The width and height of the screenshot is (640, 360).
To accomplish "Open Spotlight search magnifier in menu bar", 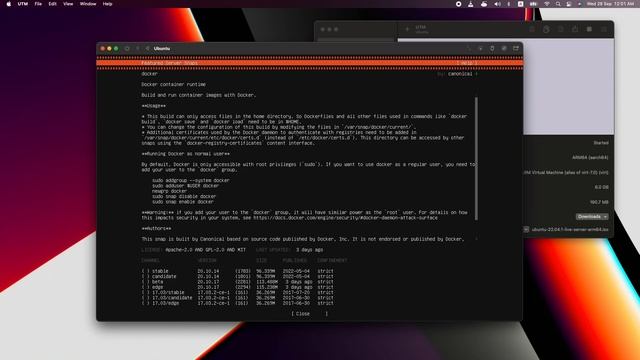I will click(558, 4).
